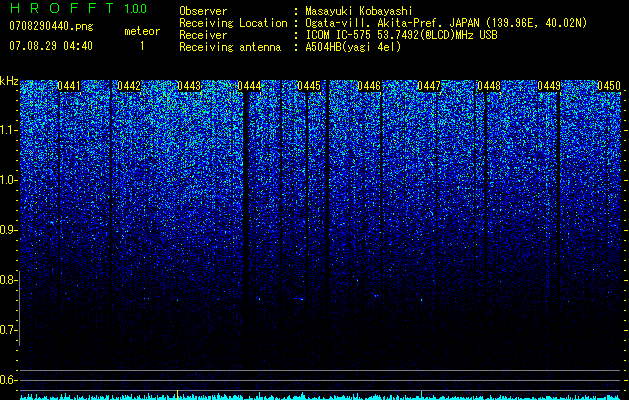629x400 pixels.
Task: Click the 0.7 frequency axis label
Action: [8, 330]
